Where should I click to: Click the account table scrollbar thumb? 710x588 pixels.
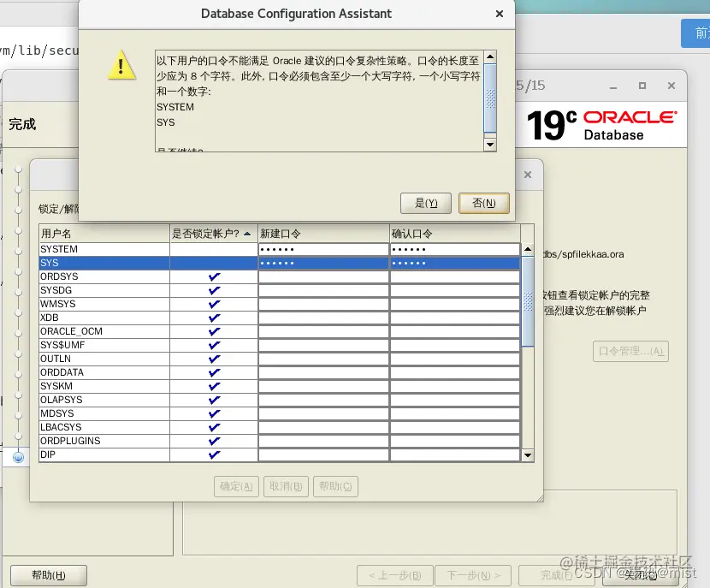pyautogui.click(x=528, y=301)
